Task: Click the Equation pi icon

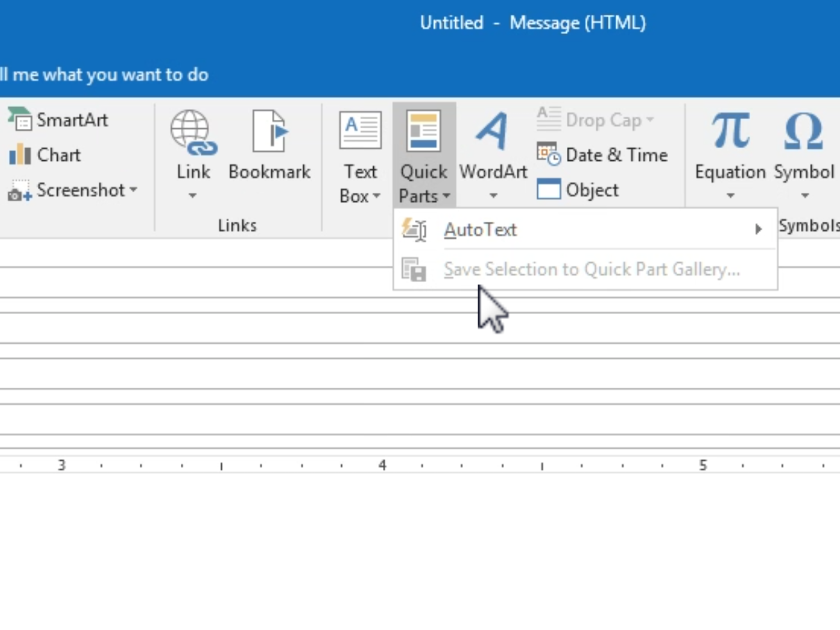Action: tap(730, 131)
